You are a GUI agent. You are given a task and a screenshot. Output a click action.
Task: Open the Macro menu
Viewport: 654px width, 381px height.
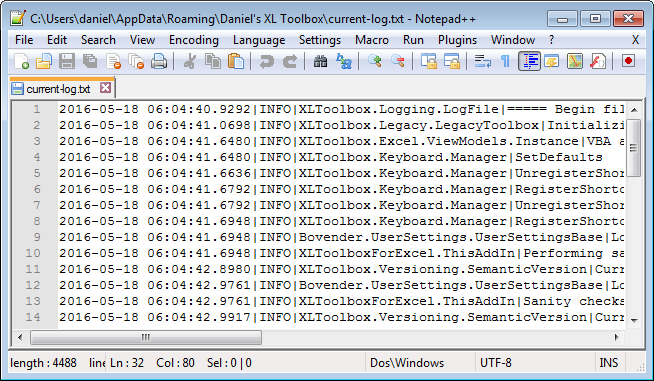372,40
